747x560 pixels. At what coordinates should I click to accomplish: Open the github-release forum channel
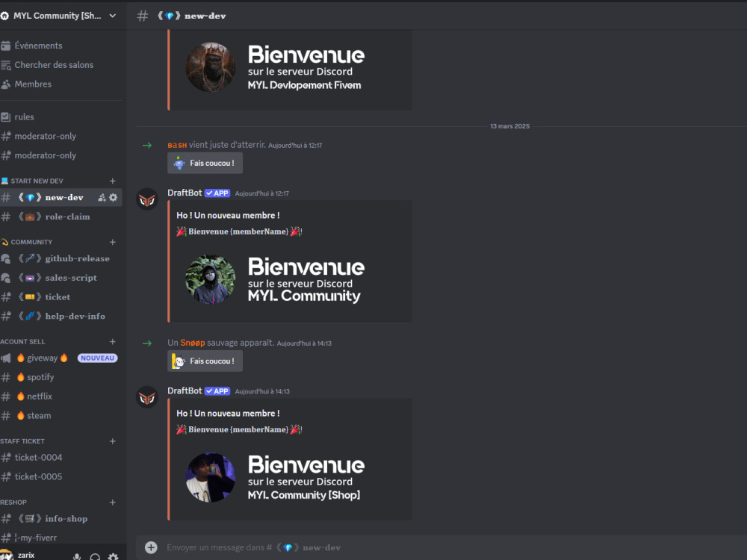(x=61, y=258)
